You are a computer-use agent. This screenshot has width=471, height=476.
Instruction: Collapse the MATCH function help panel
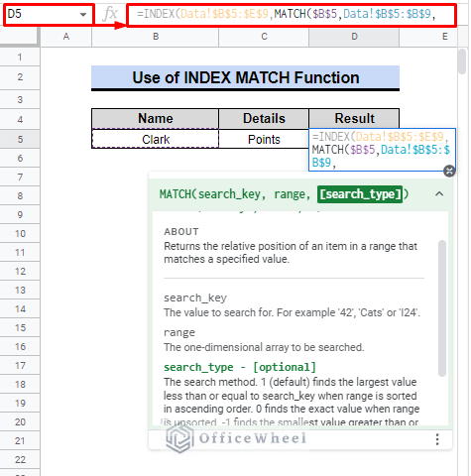pyautogui.click(x=439, y=193)
